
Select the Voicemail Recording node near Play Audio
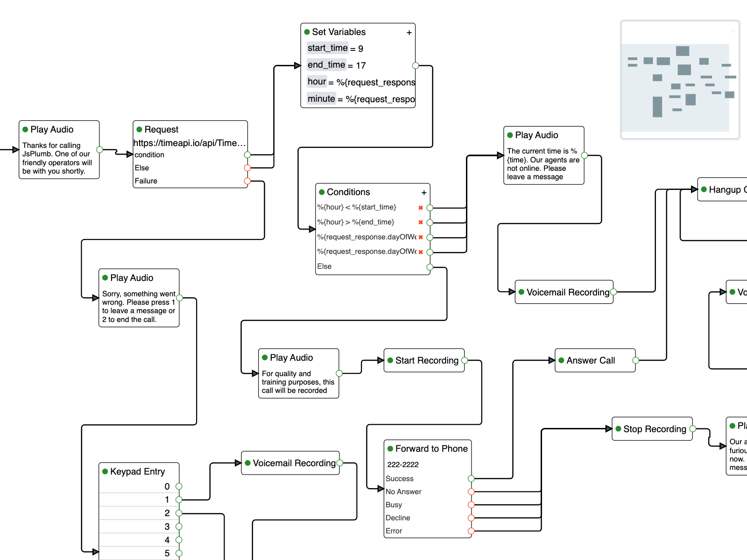click(564, 292)
